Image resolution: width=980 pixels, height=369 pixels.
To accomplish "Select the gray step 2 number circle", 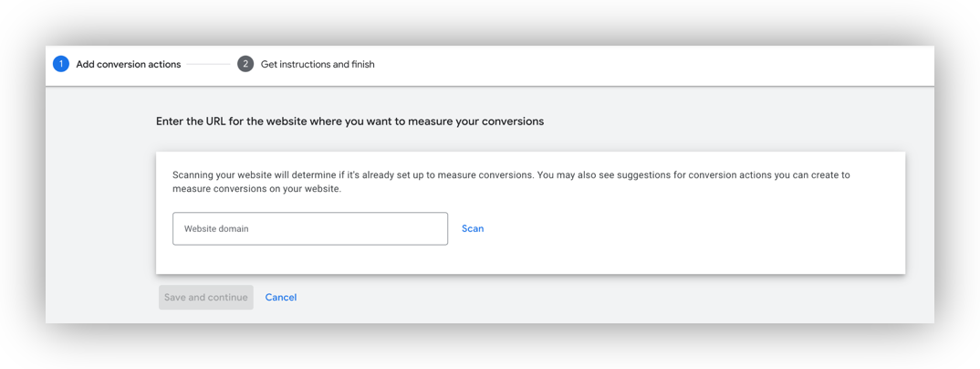I will [x=245, y=64].
